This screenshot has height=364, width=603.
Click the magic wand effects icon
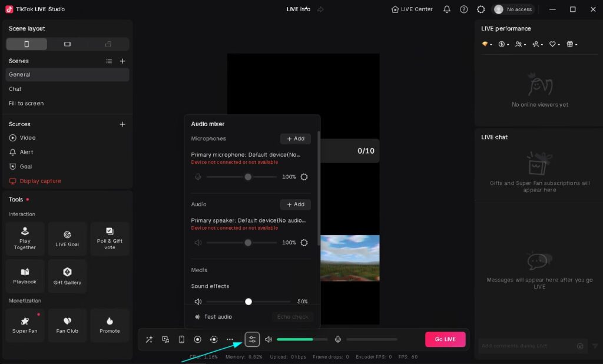point(150,339)
